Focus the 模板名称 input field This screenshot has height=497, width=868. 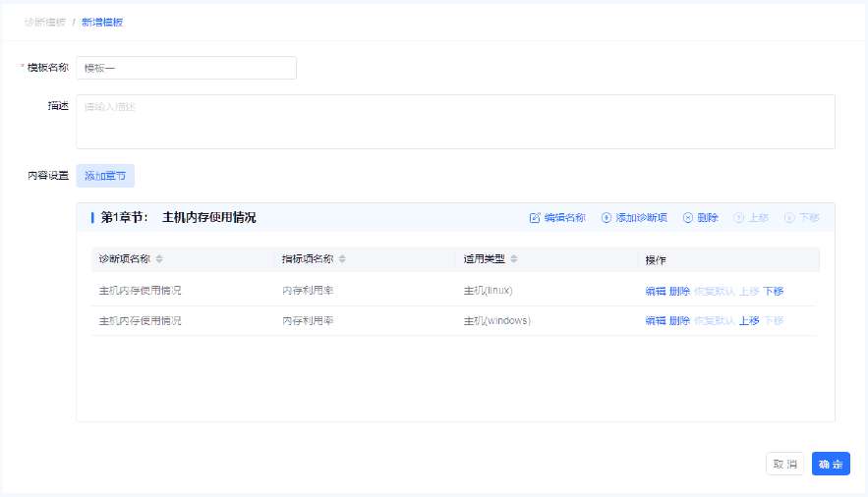(186, 68)
